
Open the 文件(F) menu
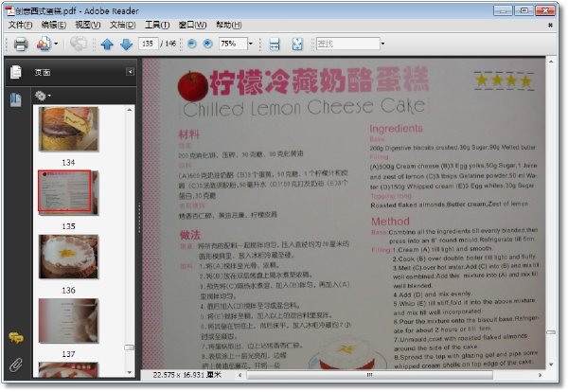pyautogui.click(x=20, y=25)
